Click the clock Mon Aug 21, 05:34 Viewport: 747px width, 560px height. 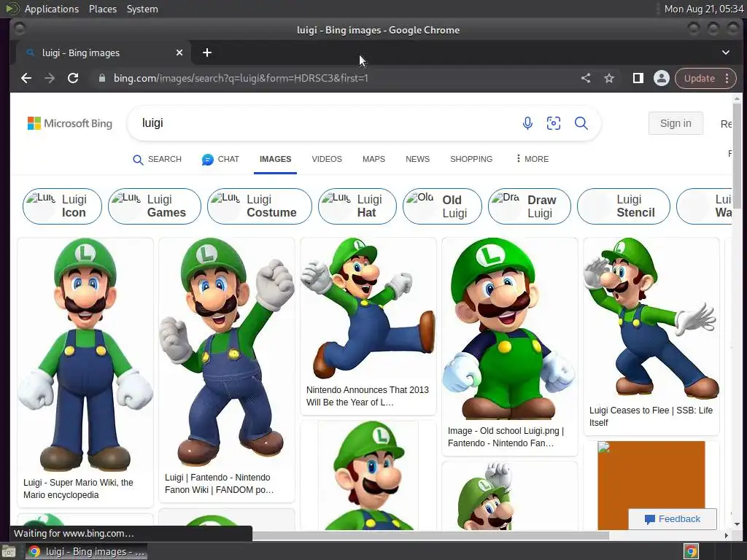point(704,9)
